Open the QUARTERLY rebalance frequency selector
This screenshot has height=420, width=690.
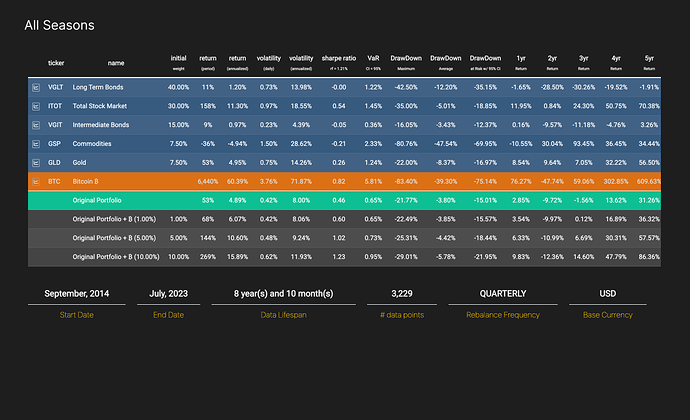coord(497,293)
